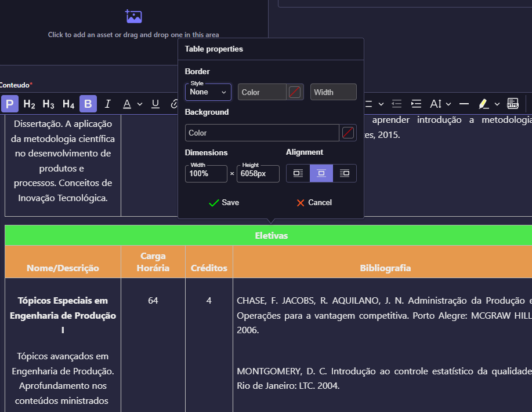Open font color dropdown arrow
532x412 pixels.
pos(140,104)
